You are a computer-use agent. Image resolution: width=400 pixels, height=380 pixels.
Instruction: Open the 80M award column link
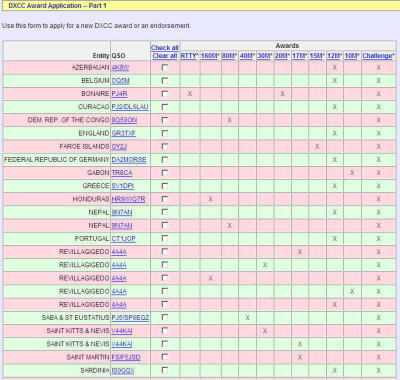(229, 56)
